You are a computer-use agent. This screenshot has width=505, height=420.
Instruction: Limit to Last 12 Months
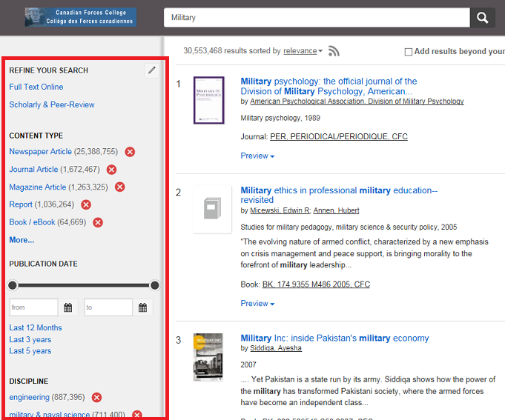coord(36,327)
